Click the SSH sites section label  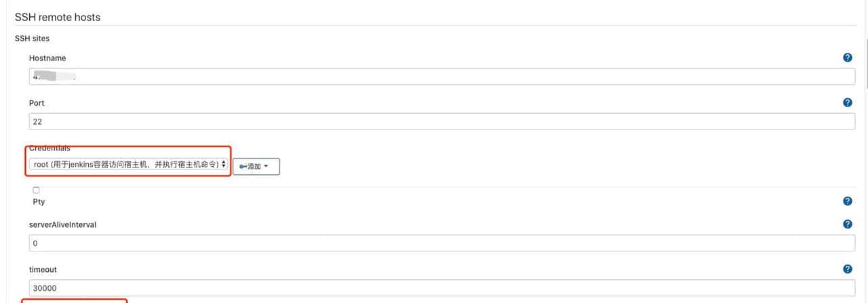(32, 39)
